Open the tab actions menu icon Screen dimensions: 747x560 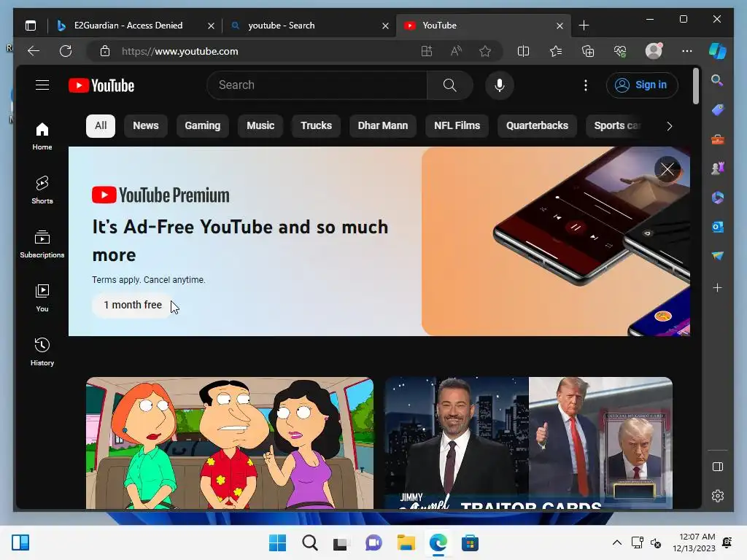[x=31, y=26]
